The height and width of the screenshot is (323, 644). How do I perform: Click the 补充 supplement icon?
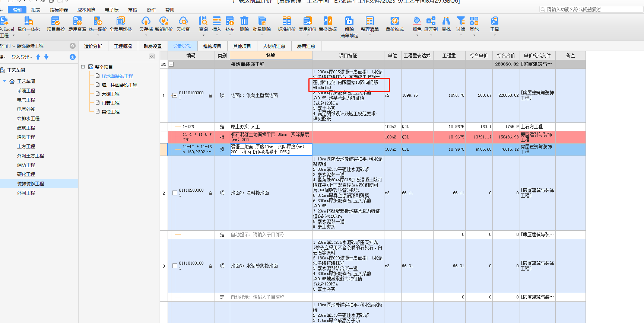pyautogui.click(x=230, y=21)
